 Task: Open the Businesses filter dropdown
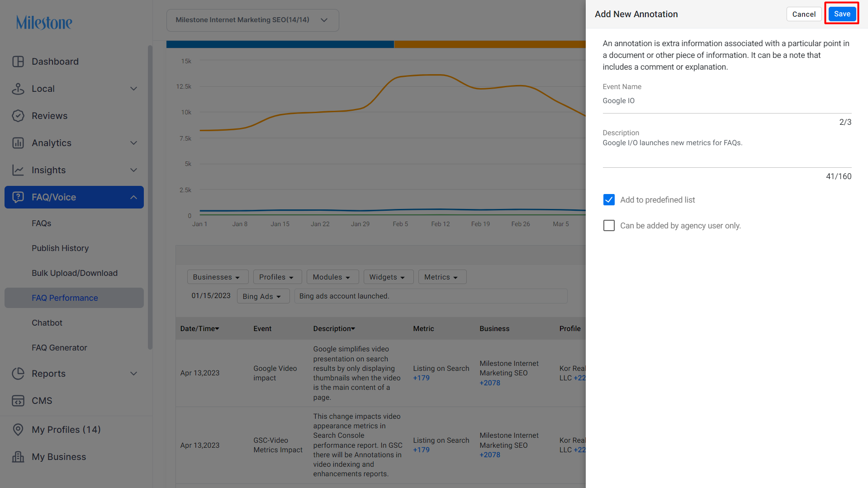[218, 277]
